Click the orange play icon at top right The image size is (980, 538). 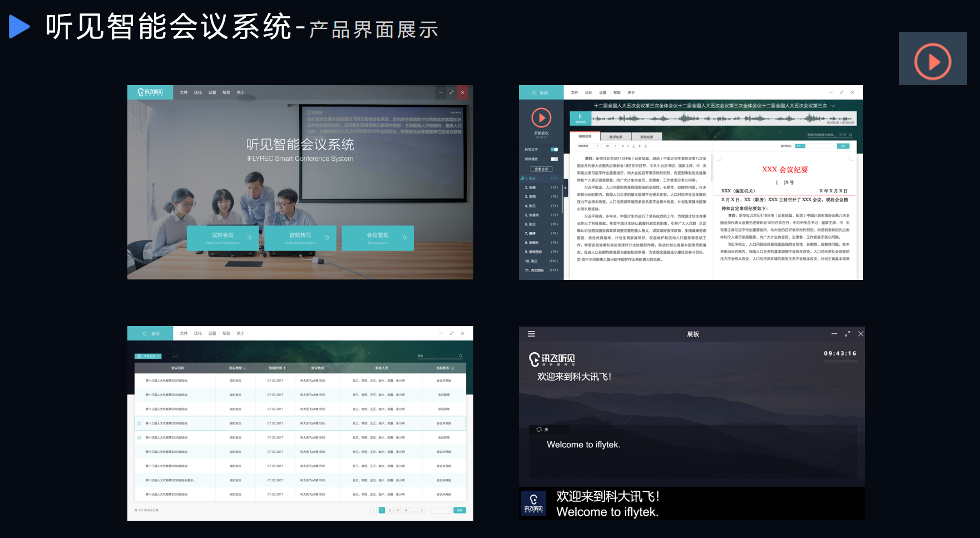(933, 61)
